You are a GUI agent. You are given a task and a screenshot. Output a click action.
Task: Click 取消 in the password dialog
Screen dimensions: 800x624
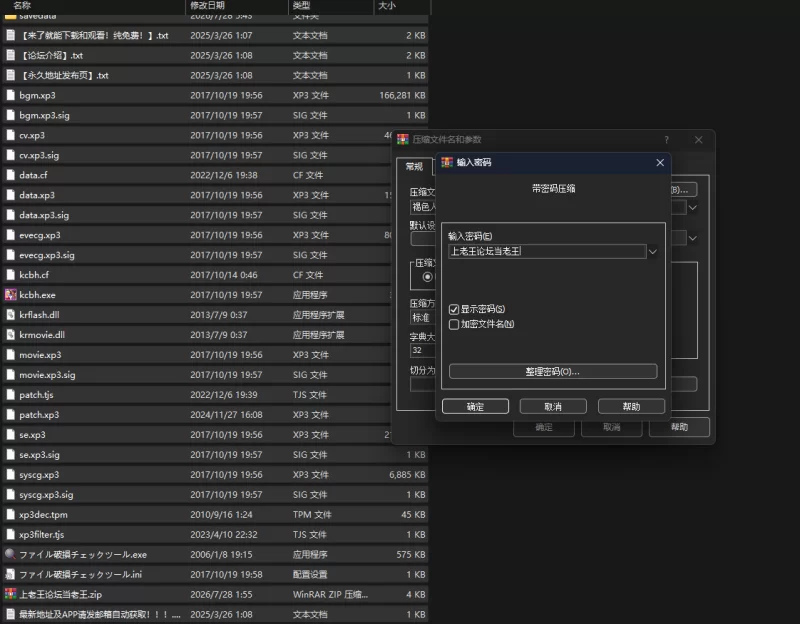click(x=553, y=406)
